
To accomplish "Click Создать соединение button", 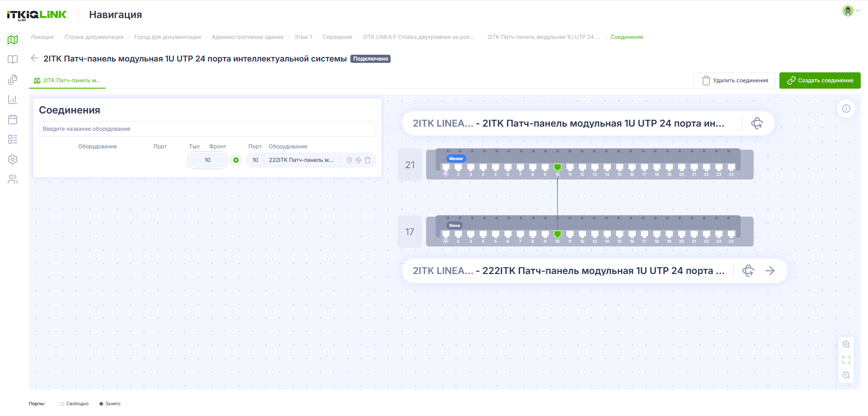I will [x=820, y=80].
